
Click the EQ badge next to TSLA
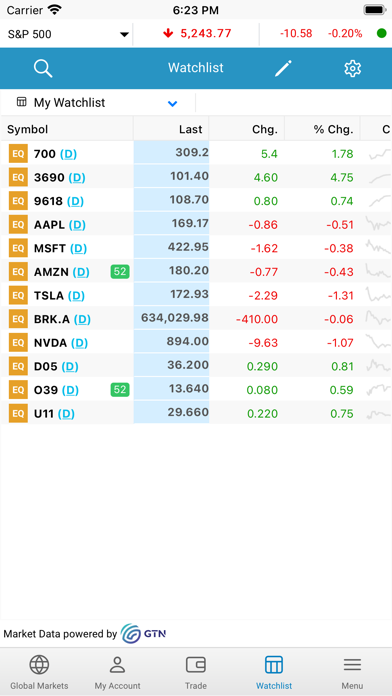coord(18,295)
